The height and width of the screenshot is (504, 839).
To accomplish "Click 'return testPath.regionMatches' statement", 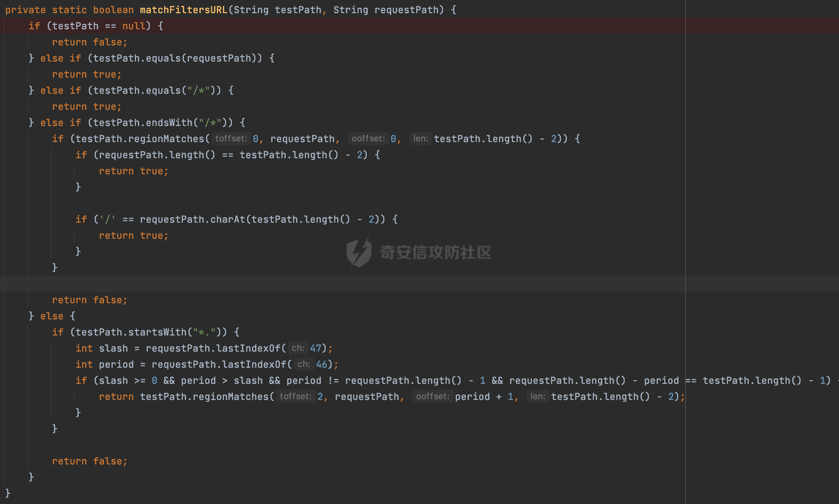I will tap(392, 397).
